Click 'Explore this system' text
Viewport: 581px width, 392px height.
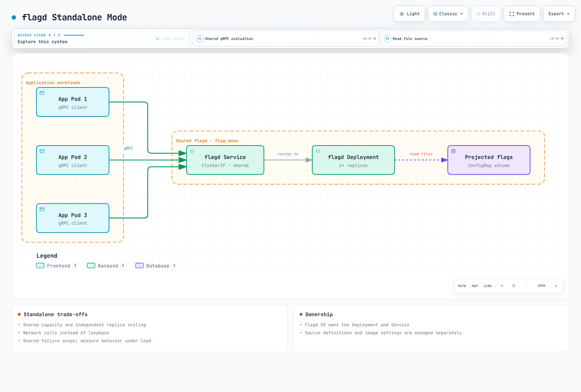click(x=42, y=42)
